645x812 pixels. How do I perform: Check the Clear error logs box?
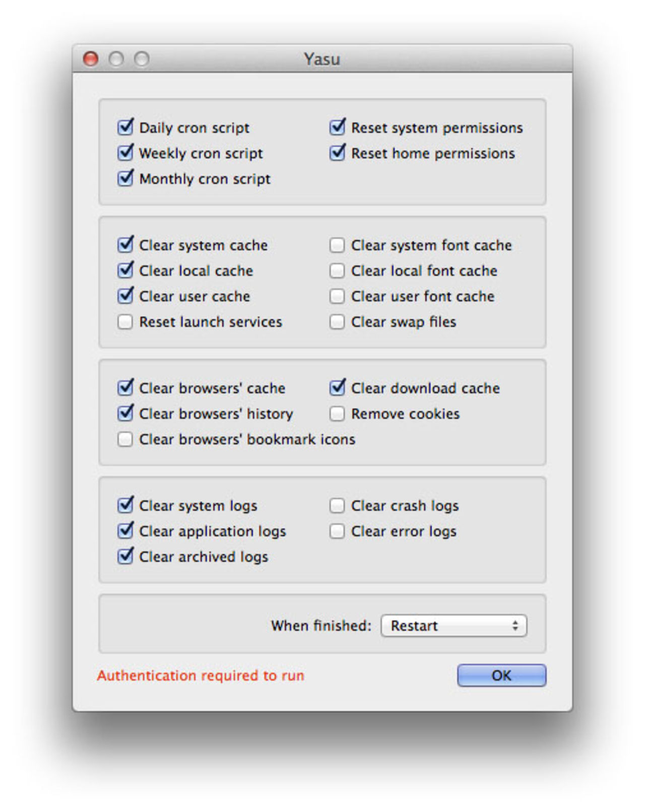pos(337,531)
